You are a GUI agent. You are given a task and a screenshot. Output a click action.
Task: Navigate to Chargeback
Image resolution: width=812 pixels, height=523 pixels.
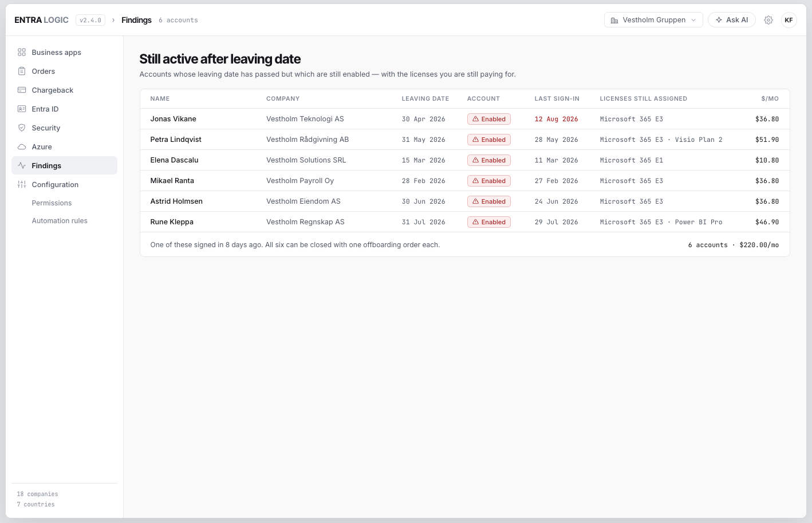[64, 90]
